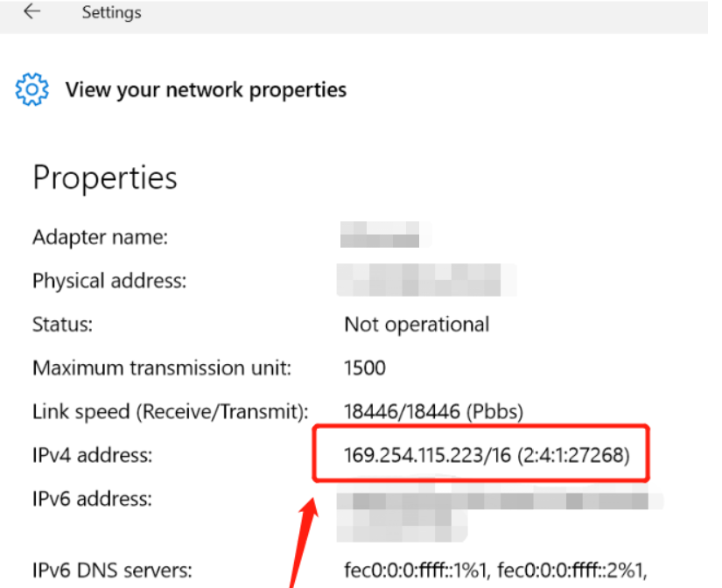Click the back arrow in the Settings header
The height and width of the screenshot is (588, 722).
coord(32,12)
